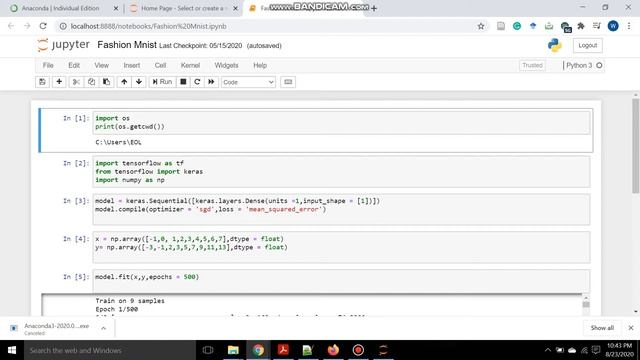
Task: Click the output area scrollbar of cell 5
Action: click(586, 304)
